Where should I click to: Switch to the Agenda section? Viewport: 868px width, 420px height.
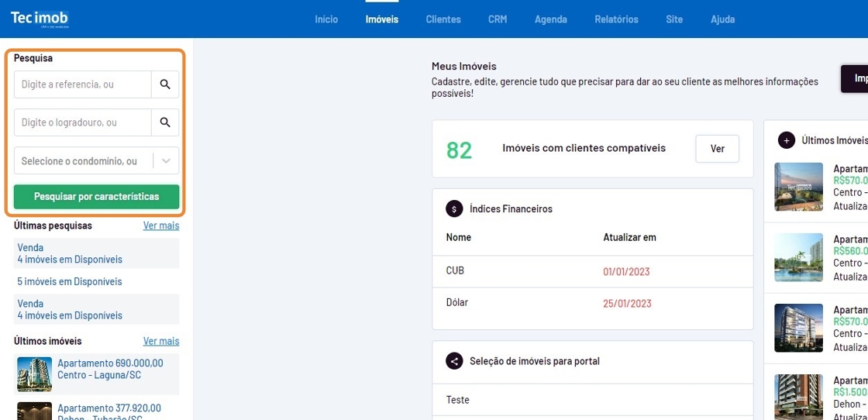click(550, 19)
